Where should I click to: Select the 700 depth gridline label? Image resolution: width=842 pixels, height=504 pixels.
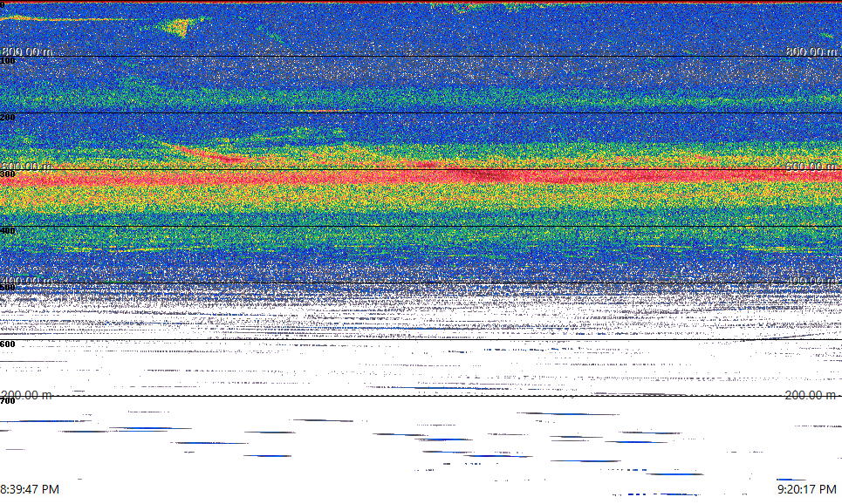pyautogui.click(x=8, y=401)
